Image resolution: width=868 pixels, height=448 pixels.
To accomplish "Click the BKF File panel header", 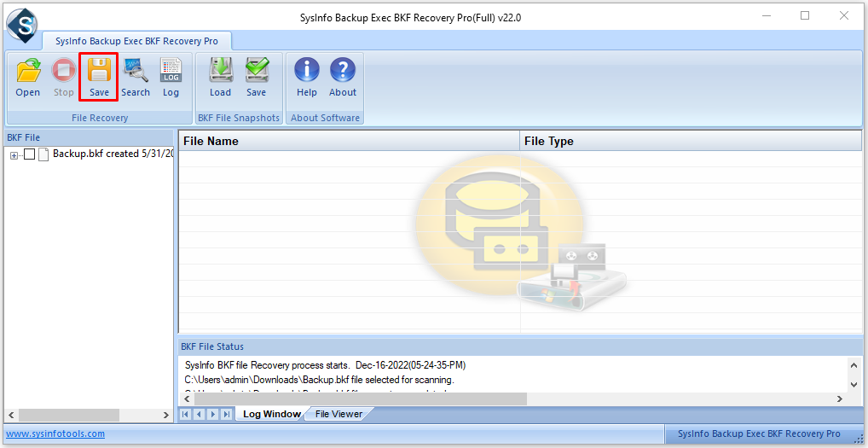I will 89,137.
